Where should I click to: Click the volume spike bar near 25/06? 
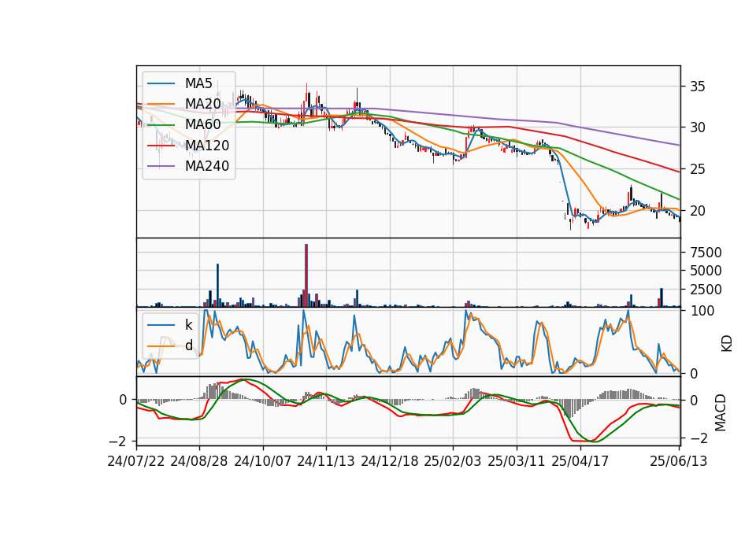coord(661,297)
